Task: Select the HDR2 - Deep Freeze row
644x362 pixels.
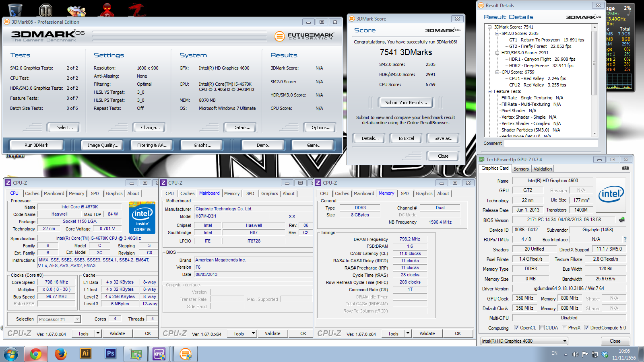Action: 541,66
